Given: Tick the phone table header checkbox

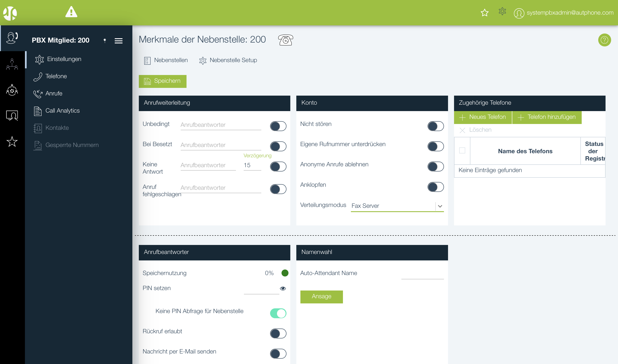Looking at the screenshot, I should [x=462, y=150].
